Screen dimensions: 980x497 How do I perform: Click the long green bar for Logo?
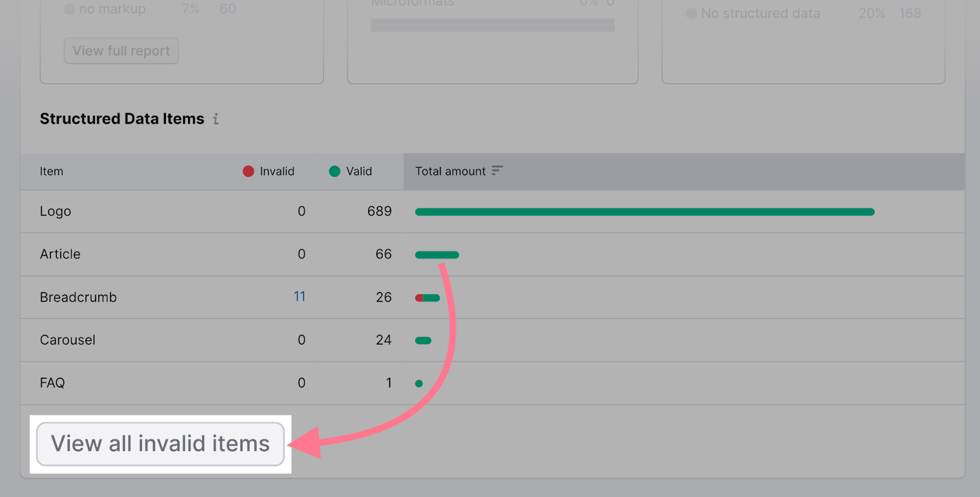click(x=643, y=211)
